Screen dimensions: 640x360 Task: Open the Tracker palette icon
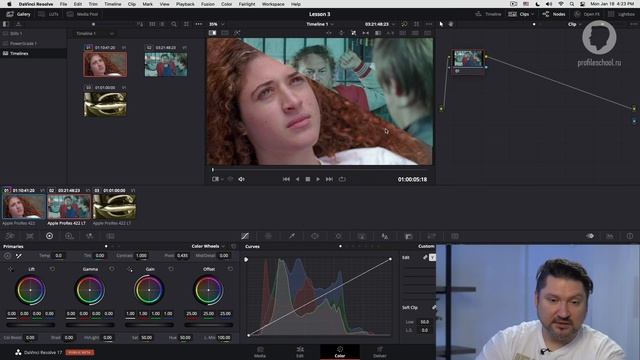338,236
